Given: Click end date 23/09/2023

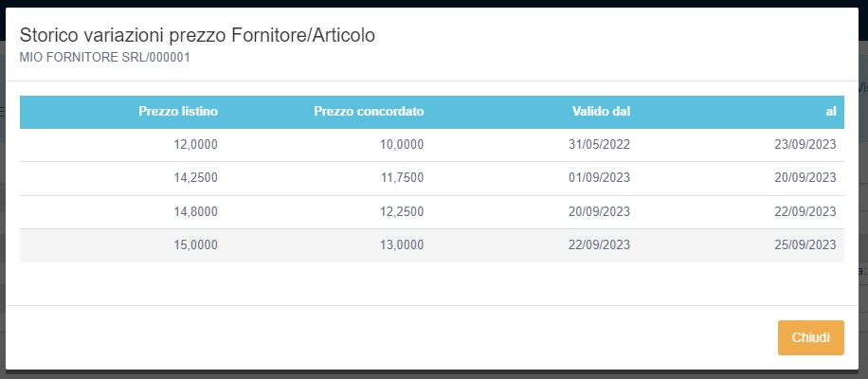Looking at the screenshot, I should pos(805,145).
